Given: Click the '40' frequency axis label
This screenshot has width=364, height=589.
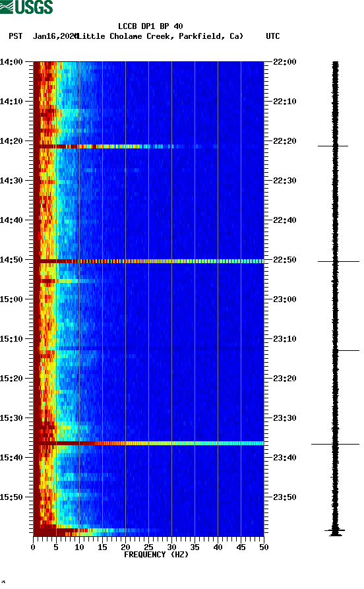Looking at the screenshot, I should click(x=218, y=547).
